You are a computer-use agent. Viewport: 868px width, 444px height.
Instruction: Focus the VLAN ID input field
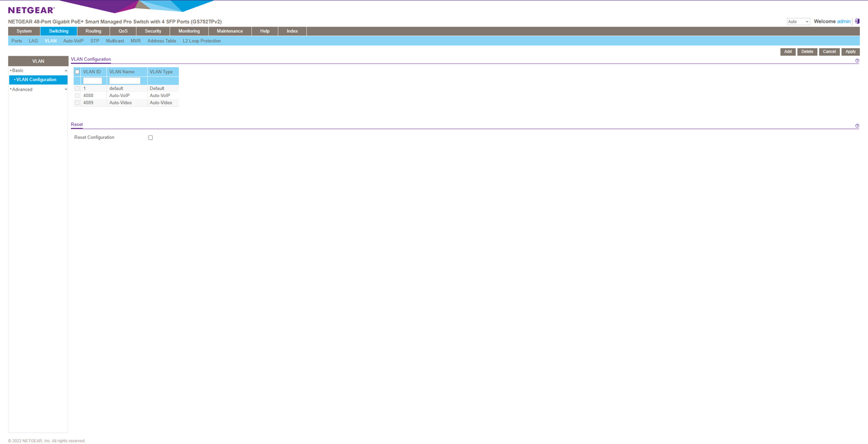coord(93,81)
